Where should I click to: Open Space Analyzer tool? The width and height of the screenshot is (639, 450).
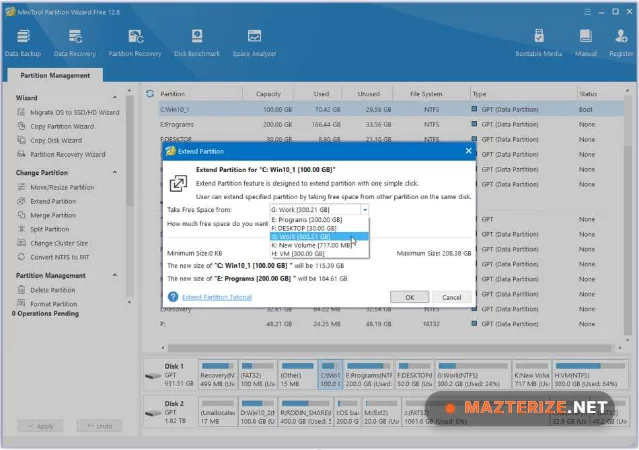pyautogui.click(x=254, y=43)
